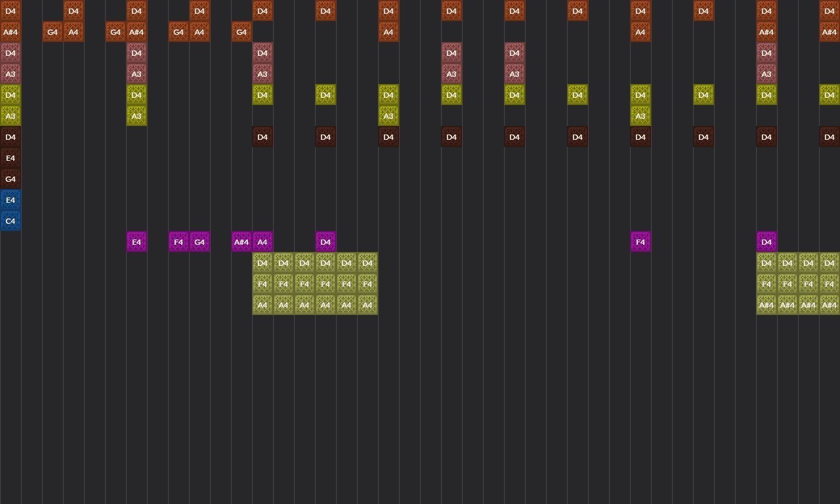Screen dimensions: 840x504
Task: Click the magenta A#4 note
Action: click(241, 241)
